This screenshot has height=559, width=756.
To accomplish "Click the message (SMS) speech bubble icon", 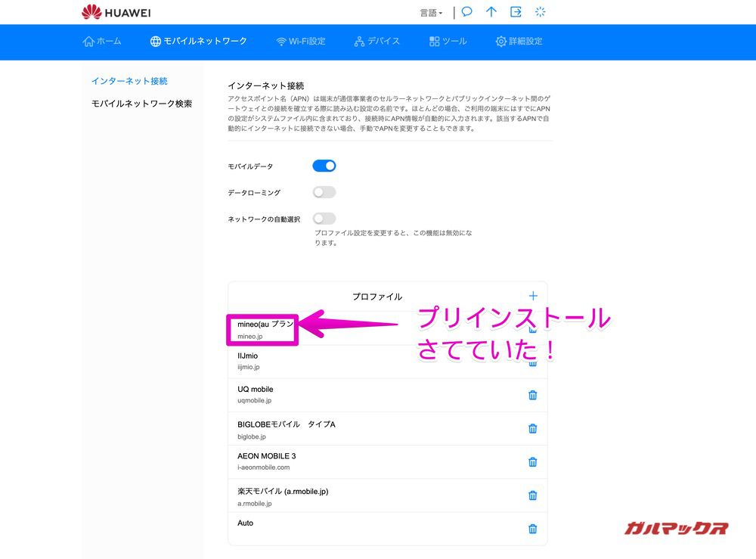I will (467, 12).
